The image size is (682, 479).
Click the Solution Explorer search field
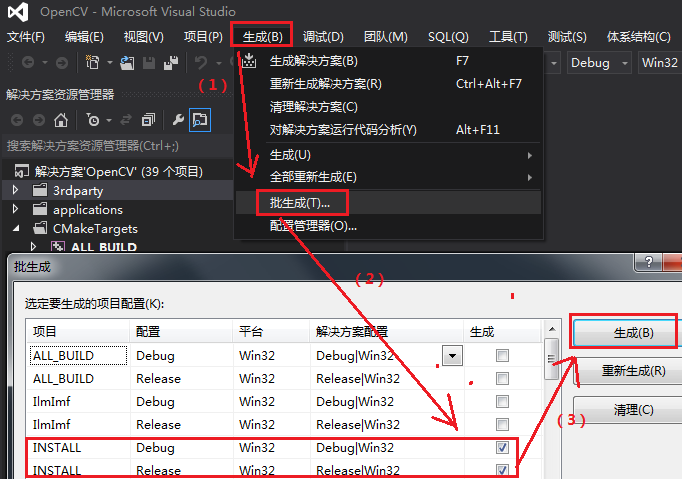[117, 146]
